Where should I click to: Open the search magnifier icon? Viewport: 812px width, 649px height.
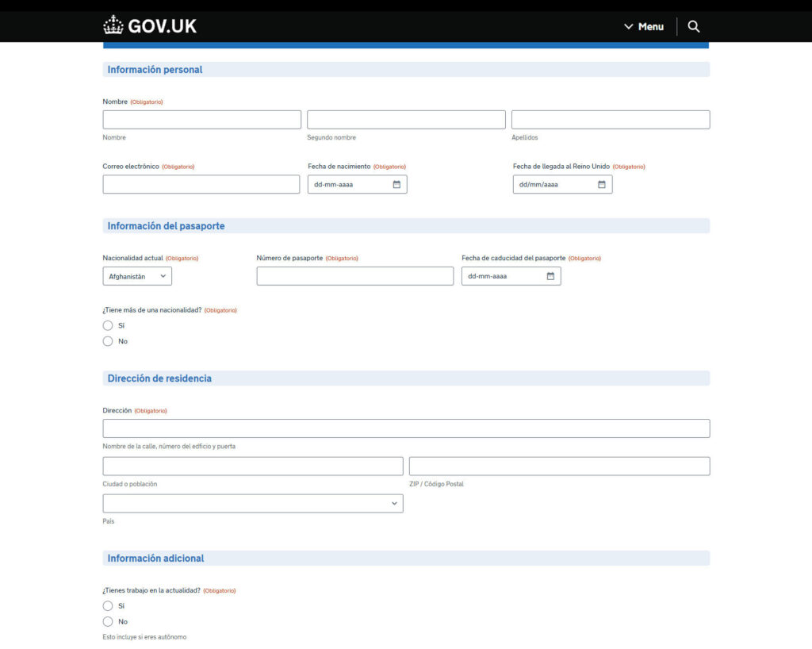694,26
